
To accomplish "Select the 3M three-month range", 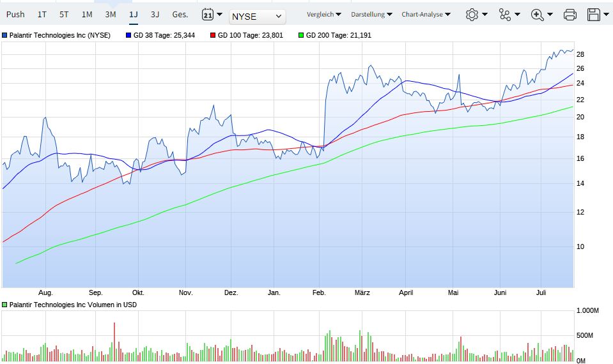I will tap(110, 15).
